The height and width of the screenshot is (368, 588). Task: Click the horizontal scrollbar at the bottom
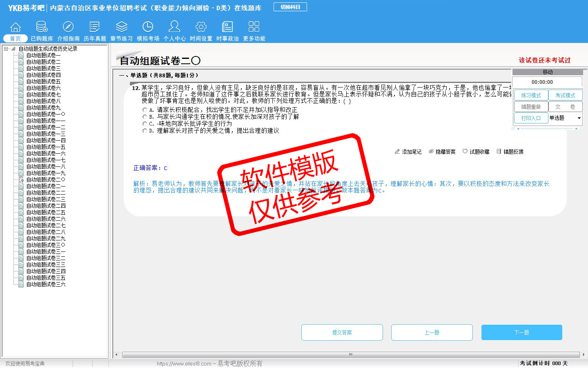tap(350, 355)
